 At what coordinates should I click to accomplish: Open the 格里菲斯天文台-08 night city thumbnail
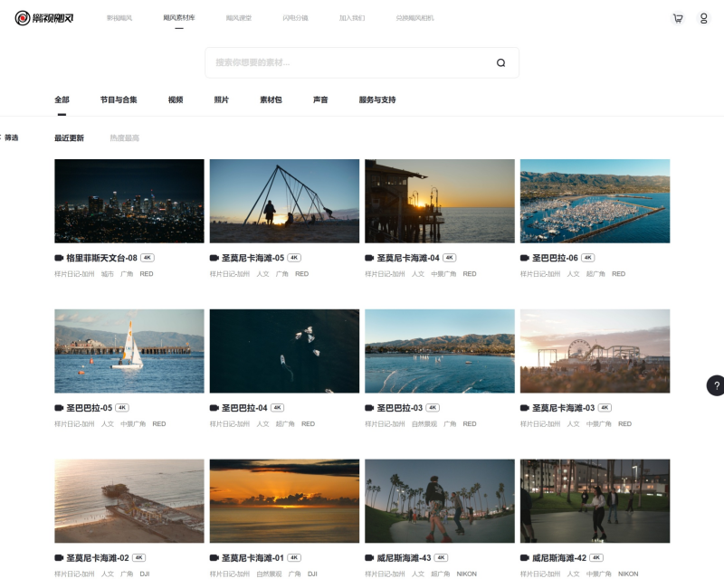point(129,201)
